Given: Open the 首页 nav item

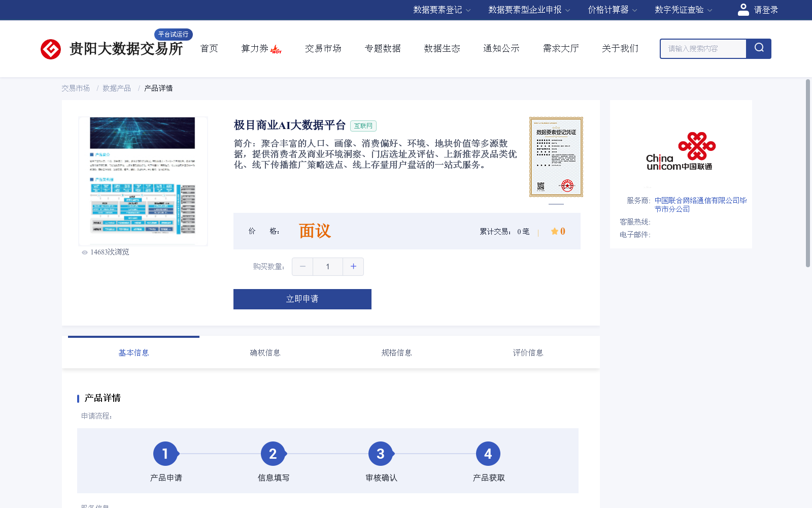Looking at the screenshot, I should tap(209, 48).
